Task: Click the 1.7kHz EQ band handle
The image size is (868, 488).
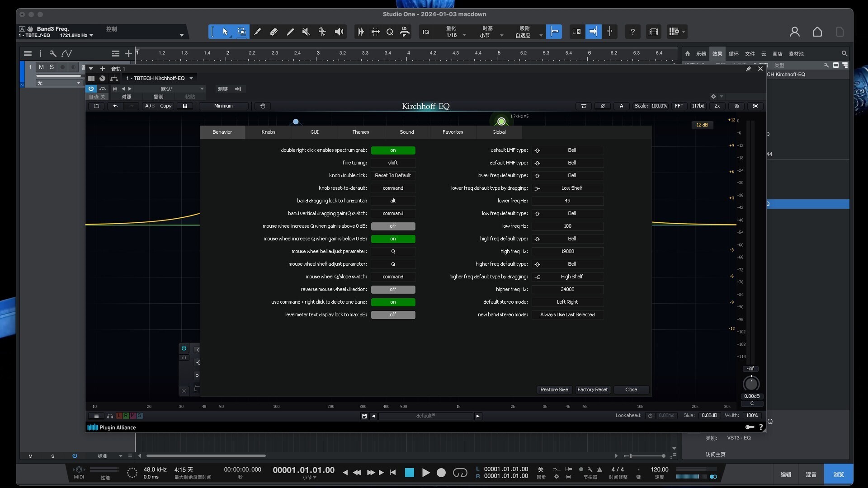Action: [501, 122]
